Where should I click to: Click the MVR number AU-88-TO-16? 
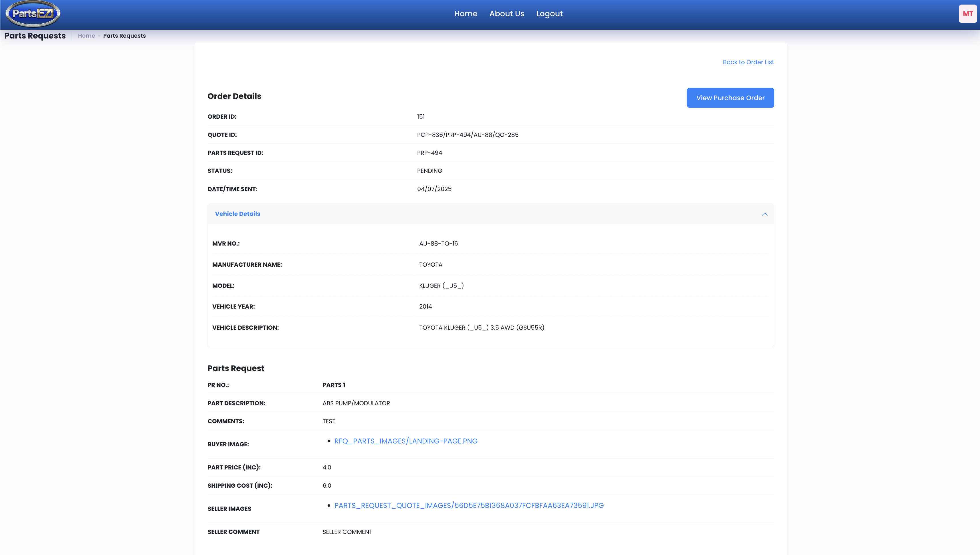pyautogui.click(x=438, y=244)
